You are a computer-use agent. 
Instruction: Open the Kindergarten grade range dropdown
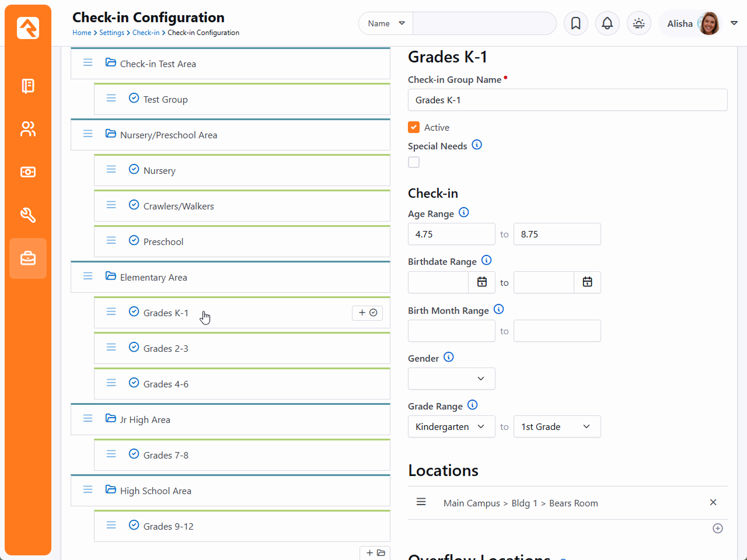pos(451,426)
